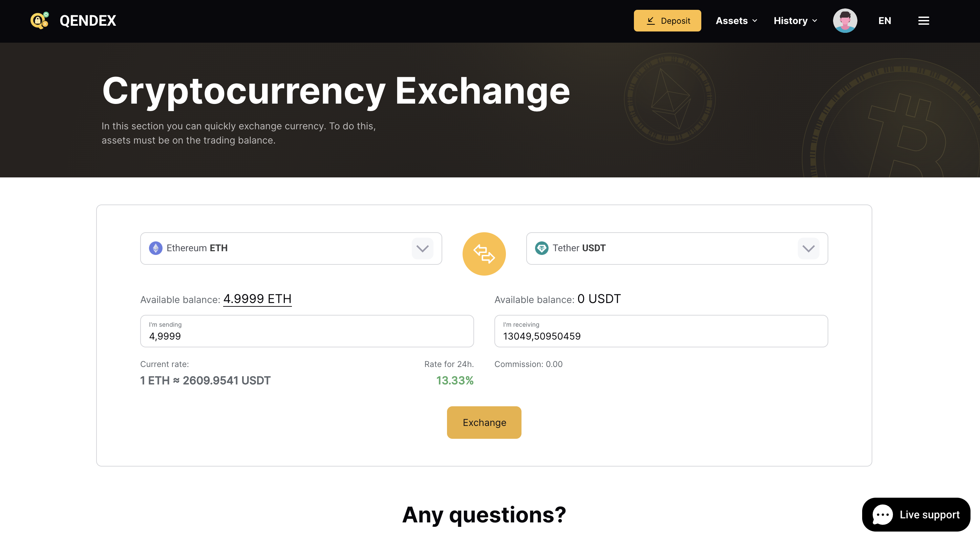Click the 4.9999 ETH available balance link
This screenshot has width=980, height=539.
coord(257,299)
